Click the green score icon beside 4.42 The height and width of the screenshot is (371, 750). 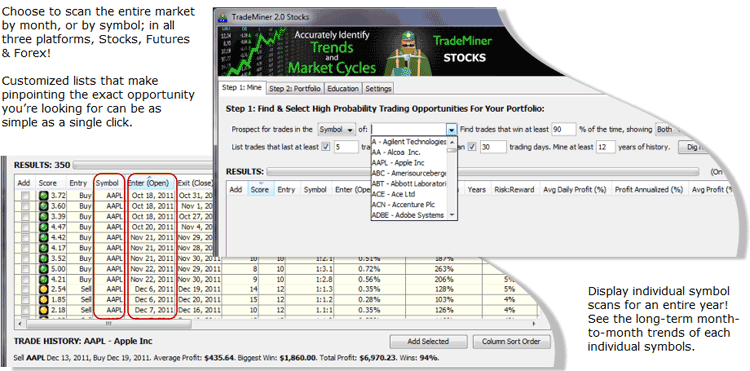point(44,238)
